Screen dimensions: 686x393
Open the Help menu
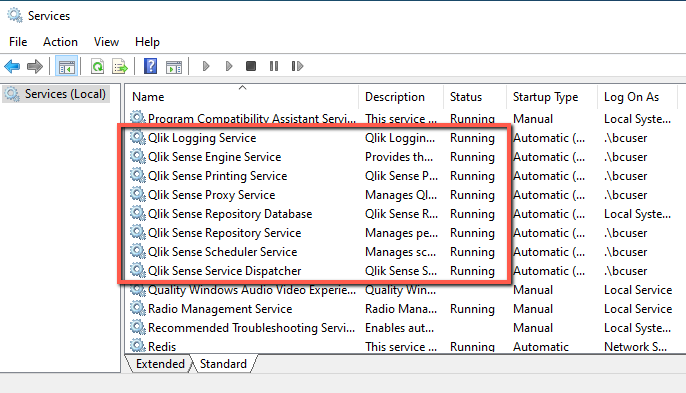[147, 42]
